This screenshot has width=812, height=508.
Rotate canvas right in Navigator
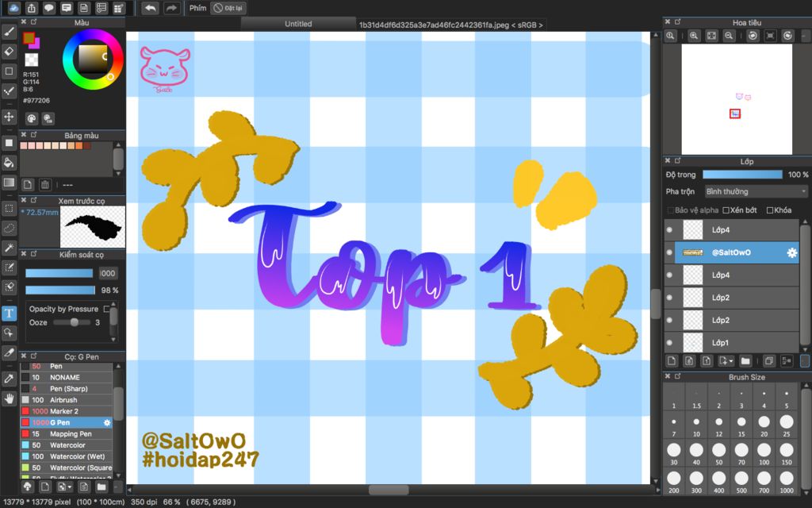click(787, 35)
